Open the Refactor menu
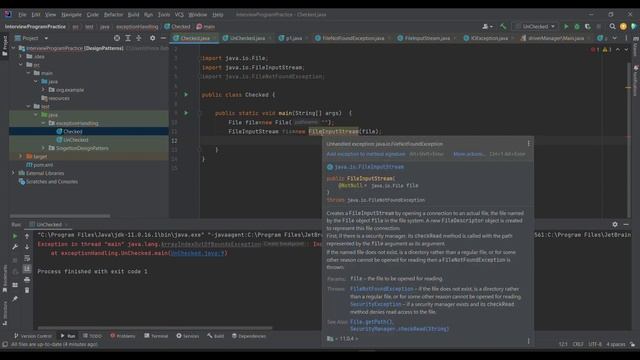The image size is (640, 360). click(x=113, y=14)
